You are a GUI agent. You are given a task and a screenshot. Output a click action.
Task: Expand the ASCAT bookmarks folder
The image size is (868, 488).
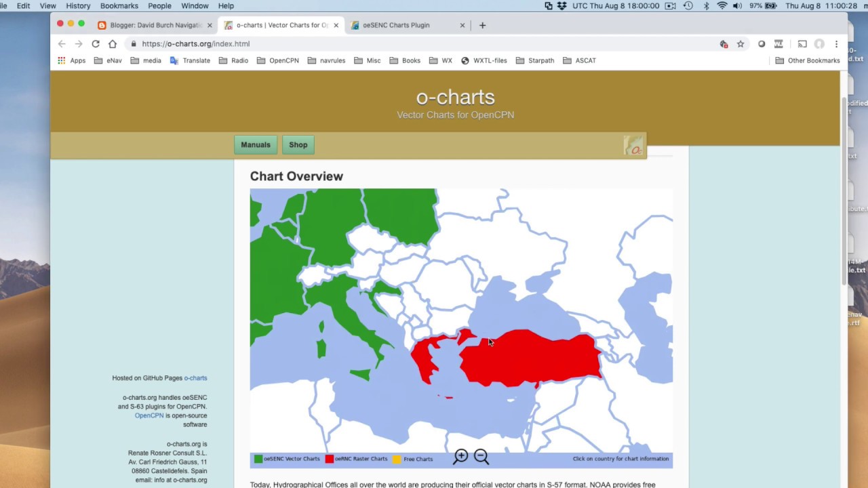point(579,60)
